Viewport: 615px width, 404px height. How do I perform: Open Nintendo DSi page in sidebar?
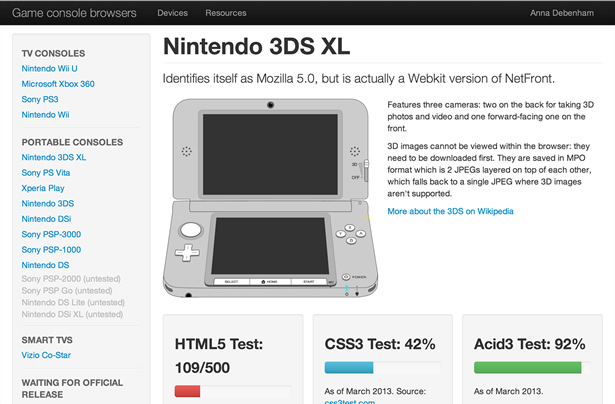click(x=48, y=219)
